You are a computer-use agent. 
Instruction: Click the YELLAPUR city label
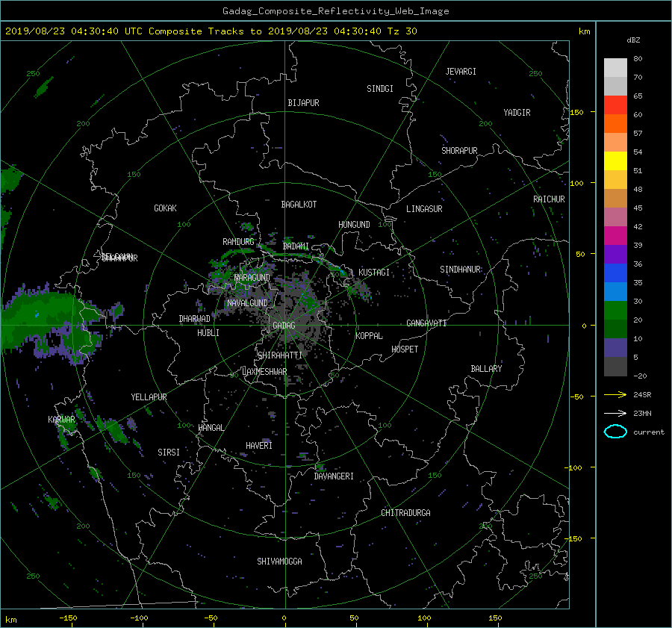pos(149,397)
